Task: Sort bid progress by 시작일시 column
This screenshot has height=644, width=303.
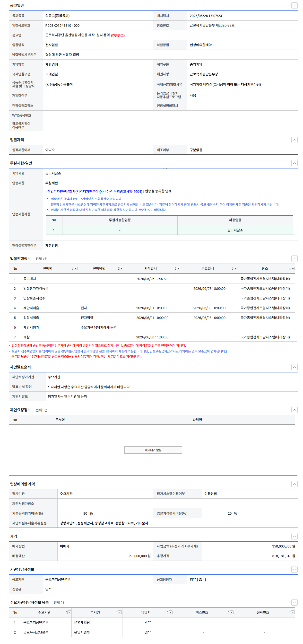Action: click(x=175, y=268)
